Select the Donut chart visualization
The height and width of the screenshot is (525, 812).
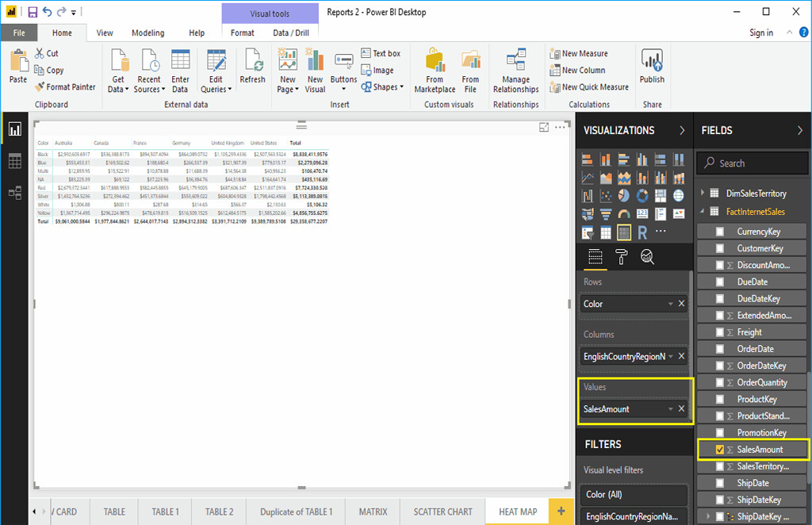point(642,196)
